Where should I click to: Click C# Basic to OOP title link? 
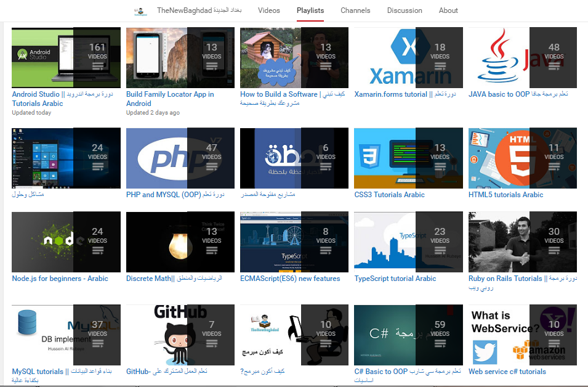coord(408,376)
